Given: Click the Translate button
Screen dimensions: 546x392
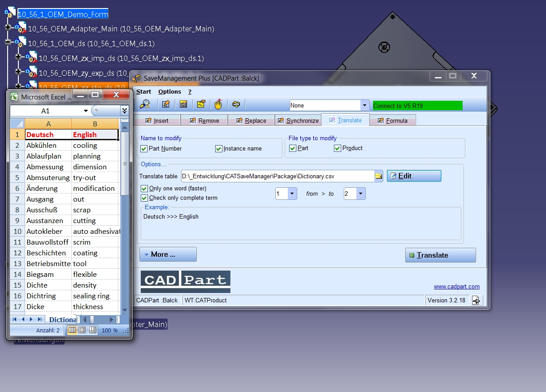Looking at the screenshot, I should pos(440,255).
